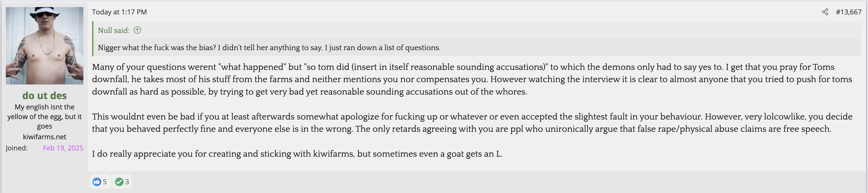The width and height of the screenshot is (868, 193).
Task: Open the poster's avatar image
Action: click(44, 46)
